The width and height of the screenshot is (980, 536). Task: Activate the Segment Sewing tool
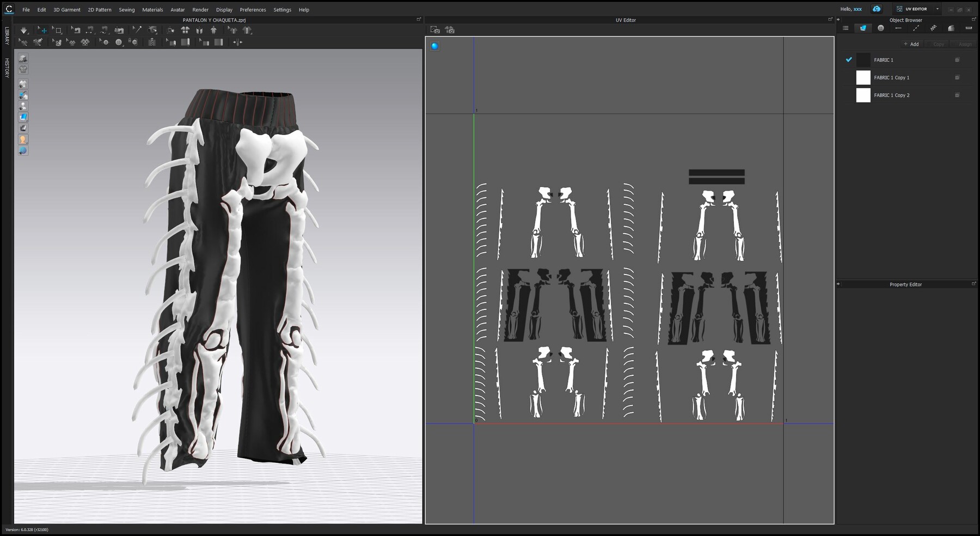tap(90, 30)
